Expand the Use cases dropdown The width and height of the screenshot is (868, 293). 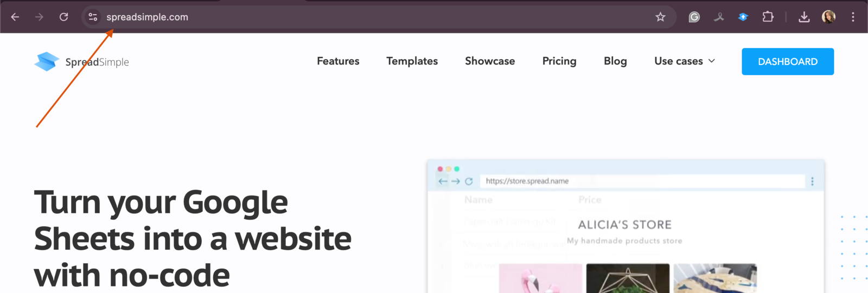[685, 61]
